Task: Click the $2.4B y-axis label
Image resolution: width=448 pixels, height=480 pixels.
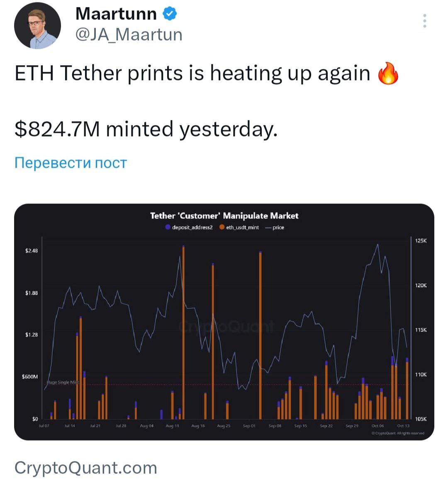Action: (32, 251)
